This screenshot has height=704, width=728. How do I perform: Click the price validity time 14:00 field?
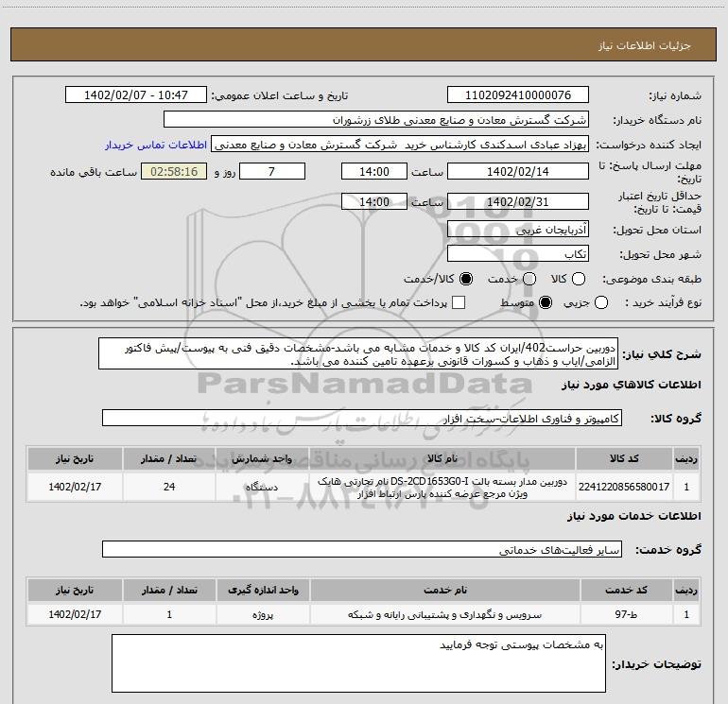[x=374, y=202]
